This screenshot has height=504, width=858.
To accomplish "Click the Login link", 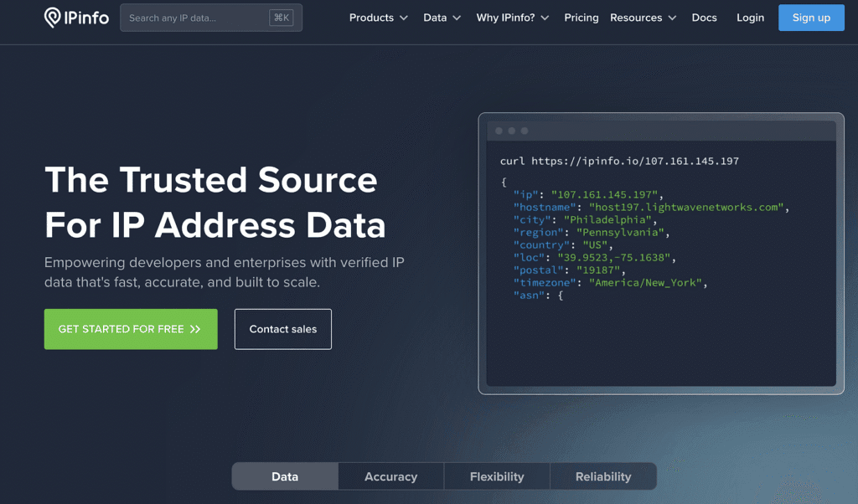I will [750, 18].
